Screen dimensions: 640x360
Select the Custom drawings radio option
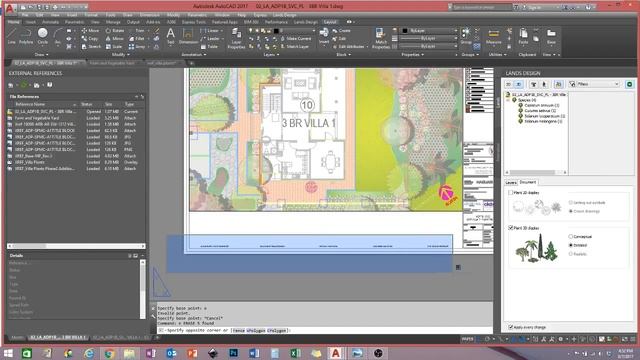pos(571,211)
